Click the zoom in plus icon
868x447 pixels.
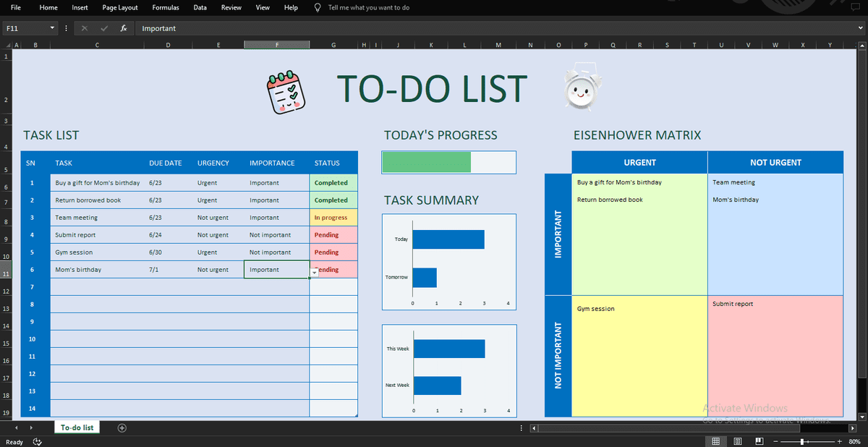coord(839,440)
